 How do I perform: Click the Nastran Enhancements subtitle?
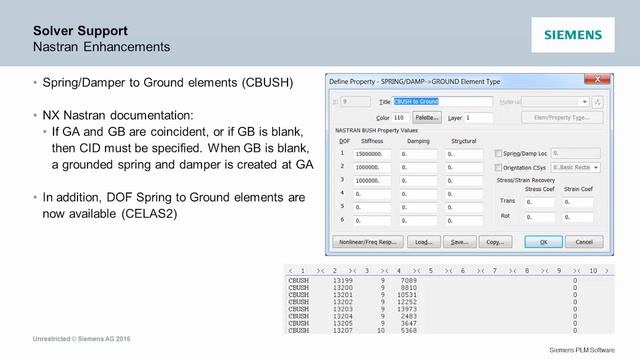[x=102, y=47]
